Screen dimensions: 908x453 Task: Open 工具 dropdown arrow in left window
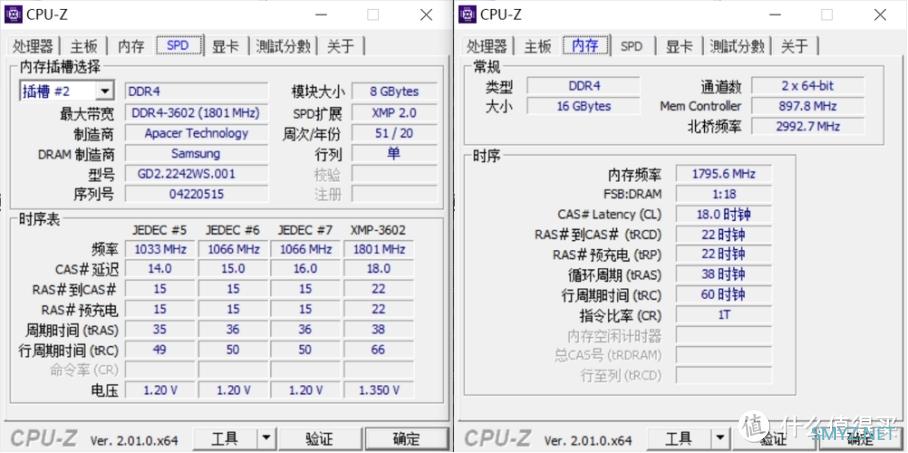click(266, 439)
